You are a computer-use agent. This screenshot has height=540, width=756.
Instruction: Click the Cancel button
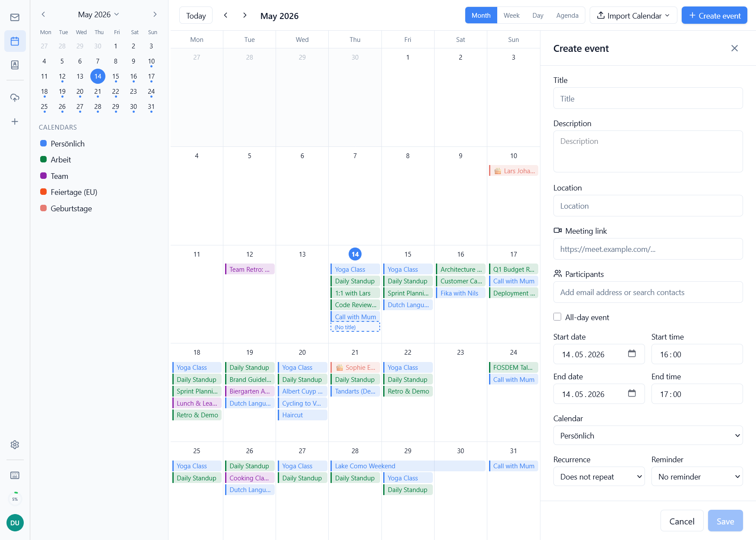pyautogui.click(x=682, y=521)
